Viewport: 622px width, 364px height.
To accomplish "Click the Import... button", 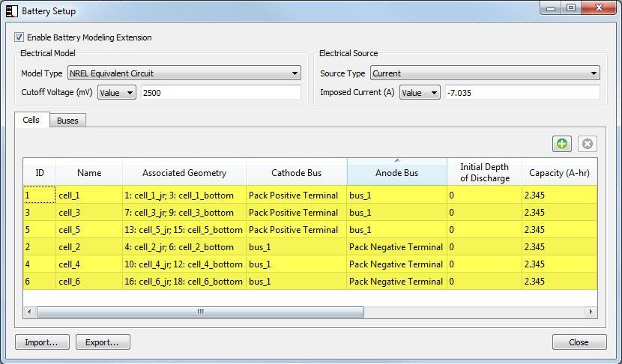I will click(x=42, y=342).
